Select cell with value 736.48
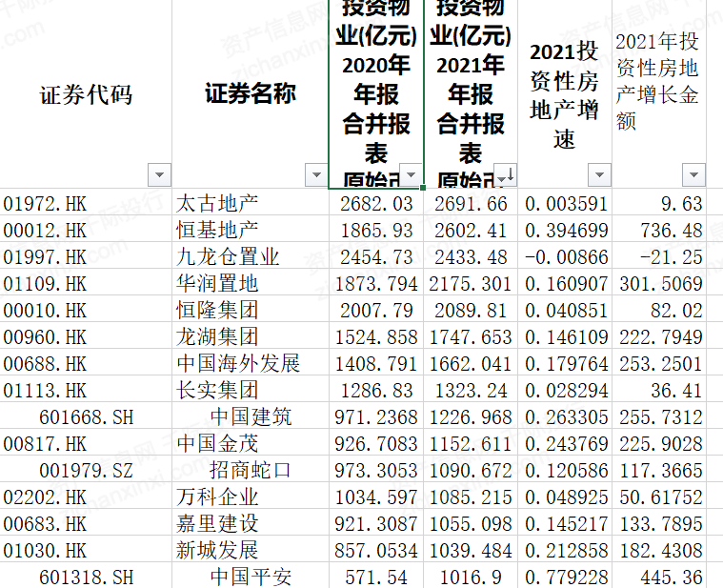Screen dimensions: 723x588 [659, 229]
